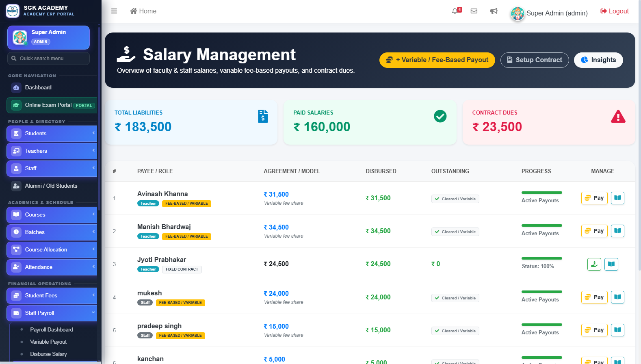Log out using the Logout link

pos(615,11)
